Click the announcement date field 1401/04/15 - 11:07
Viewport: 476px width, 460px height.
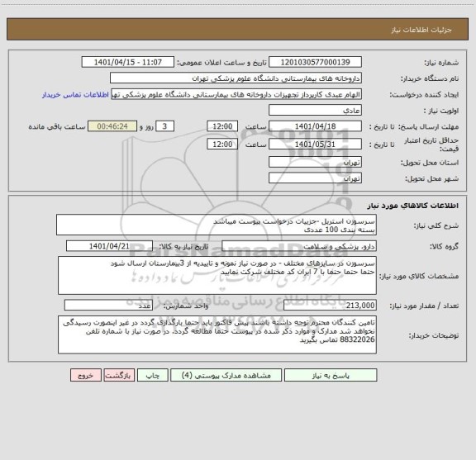click(x=128, y=62)
